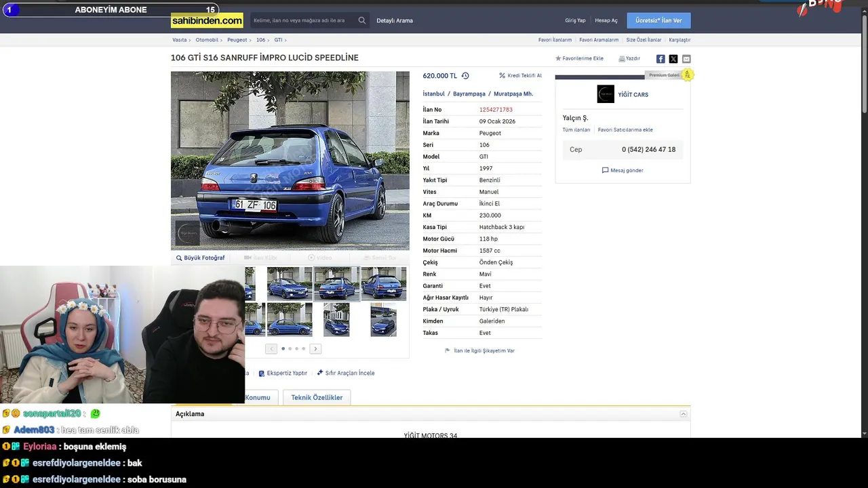Image resolution: width=868 pixels, height=488 pixels.
Task: Open Peugeot breadcrumb
Action: [237, 40]
